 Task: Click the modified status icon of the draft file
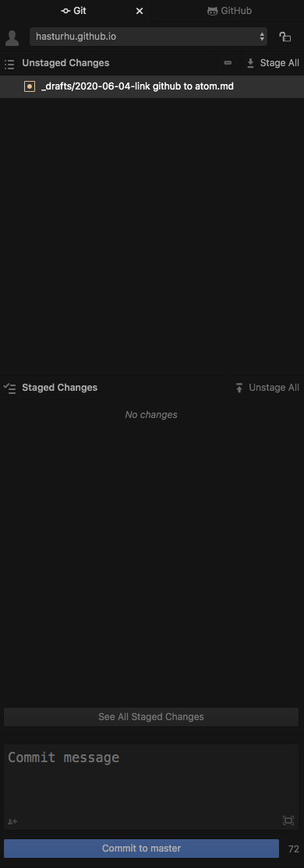30,86
